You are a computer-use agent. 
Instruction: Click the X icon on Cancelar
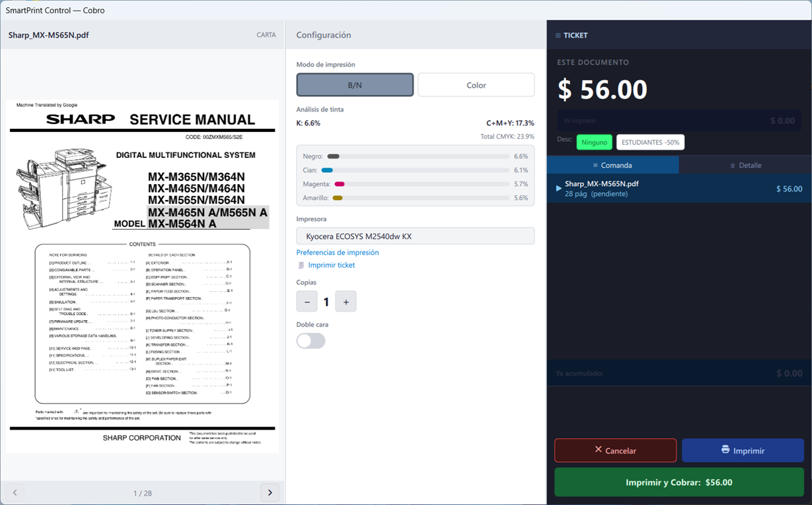click(599, 450)
